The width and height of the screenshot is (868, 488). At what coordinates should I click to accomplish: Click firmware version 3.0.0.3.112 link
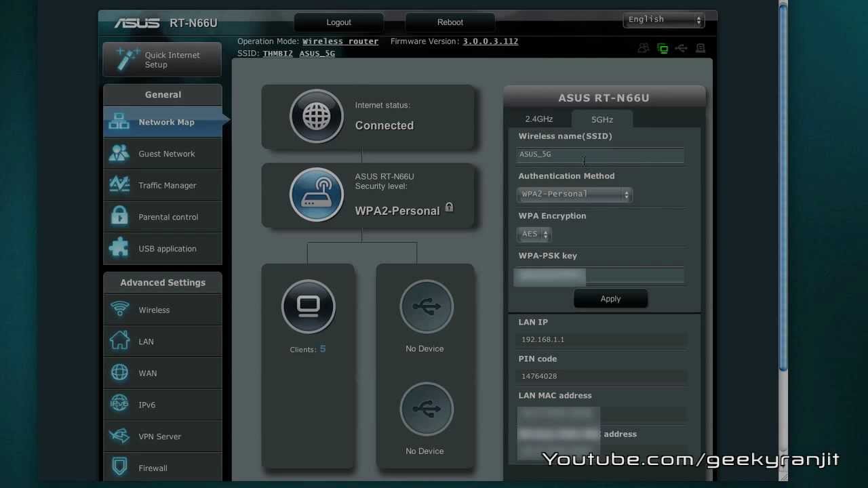pos(490,41)
